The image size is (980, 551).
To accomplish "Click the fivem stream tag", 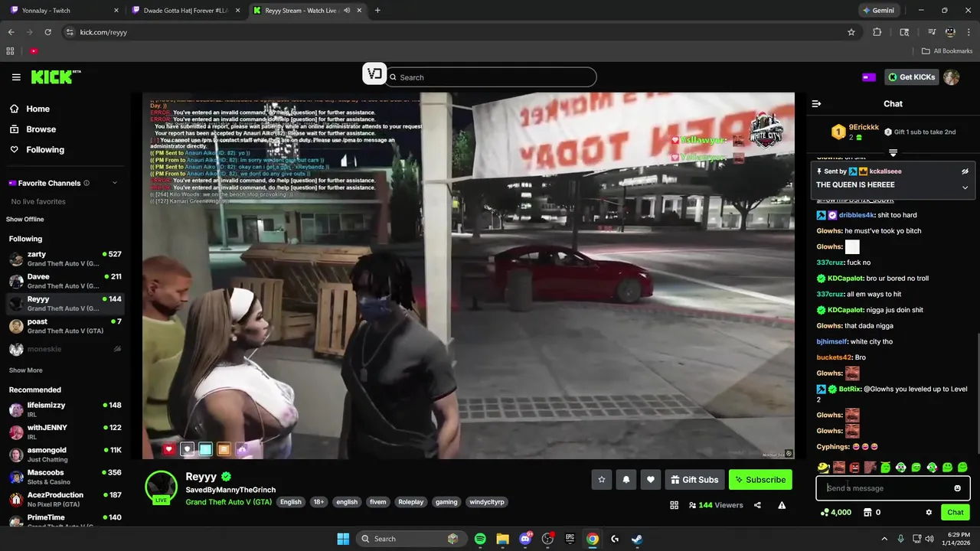I will coord(377,502).
